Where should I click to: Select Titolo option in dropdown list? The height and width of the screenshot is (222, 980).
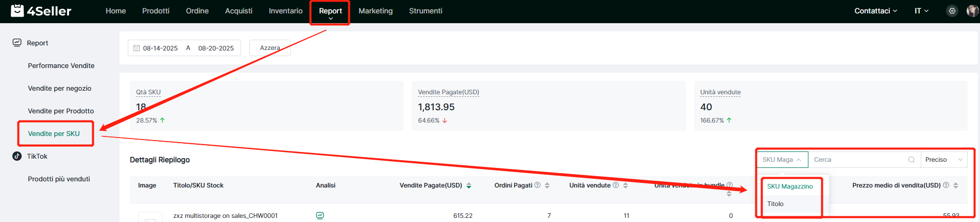[775, 204]
